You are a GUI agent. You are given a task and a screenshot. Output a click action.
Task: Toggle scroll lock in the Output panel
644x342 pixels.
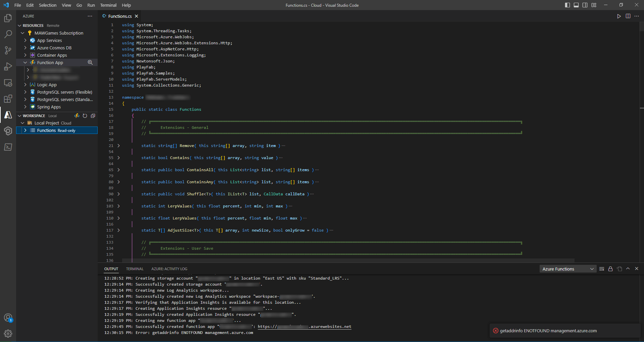click(610, 268)
